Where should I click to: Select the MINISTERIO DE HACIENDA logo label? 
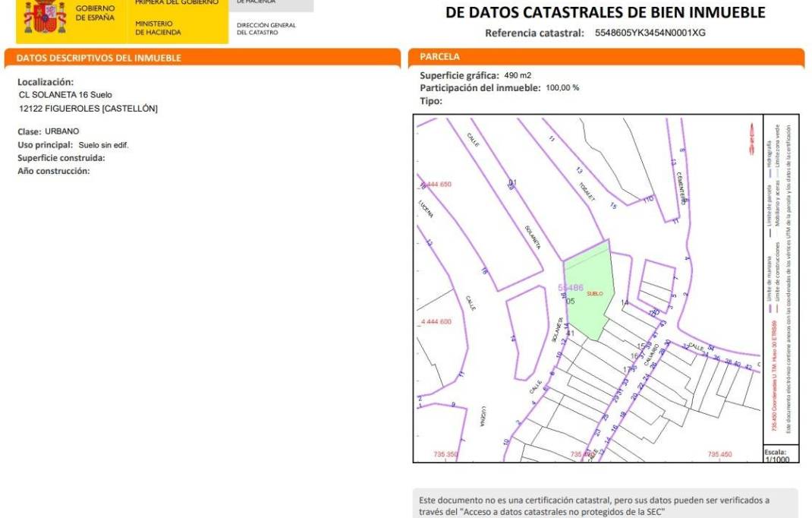point(158,28)
